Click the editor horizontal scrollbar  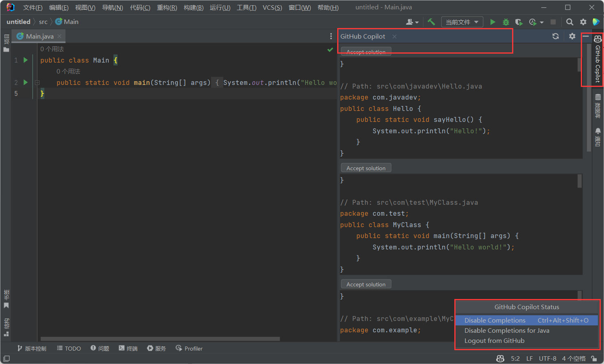160,339
